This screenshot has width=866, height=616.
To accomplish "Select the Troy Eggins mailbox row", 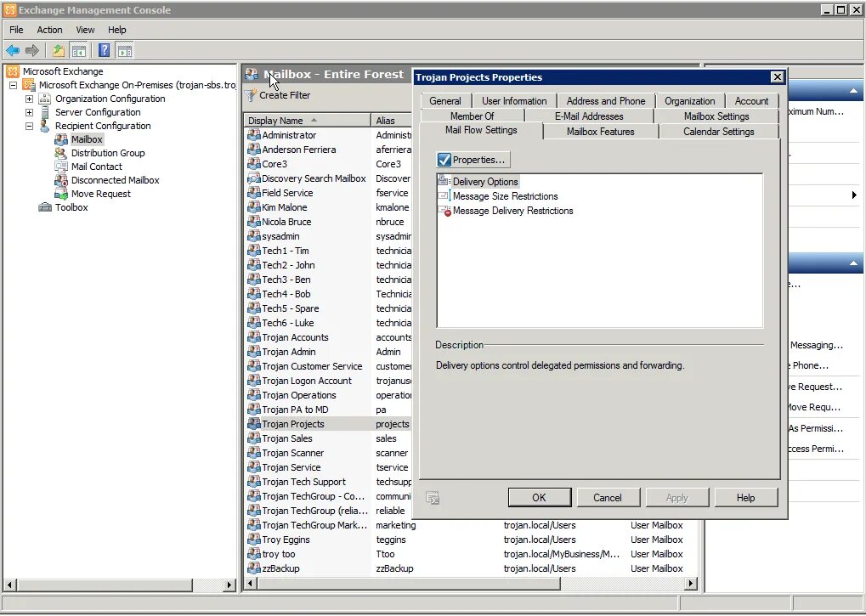I will coord(473,540).
